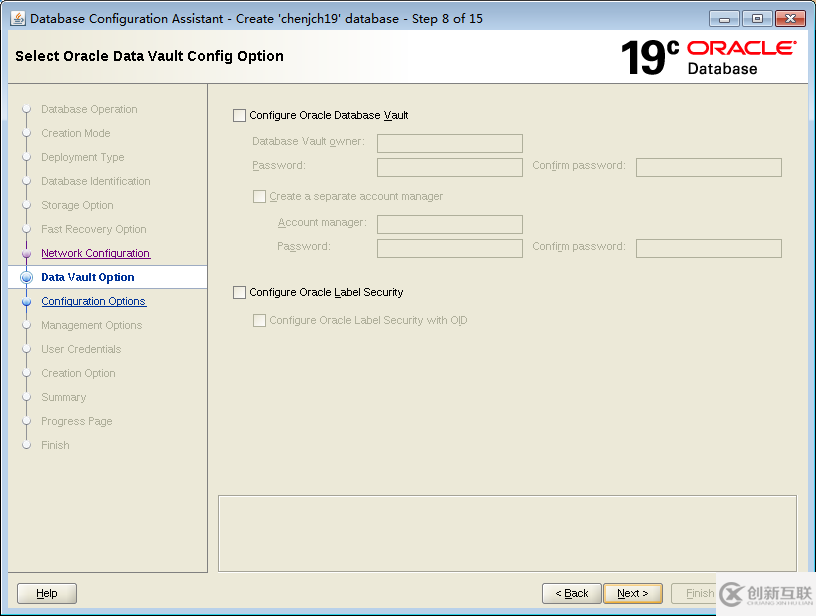
Task: Tick Configure Oracle Label Security with OID
Action: (x=259, y=320)
